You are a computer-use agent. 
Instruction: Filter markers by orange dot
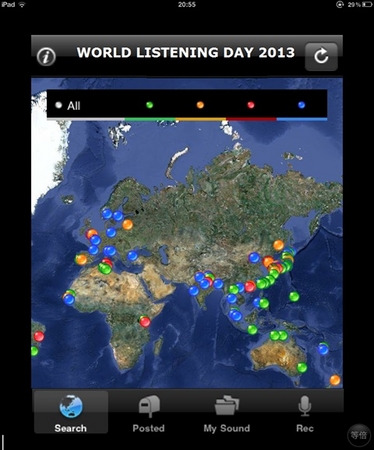point(200,105)
